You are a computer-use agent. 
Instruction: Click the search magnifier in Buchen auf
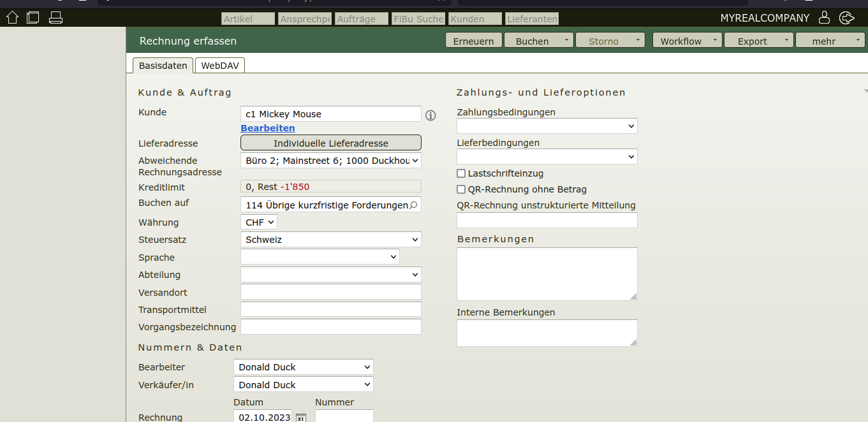point(413,205)
